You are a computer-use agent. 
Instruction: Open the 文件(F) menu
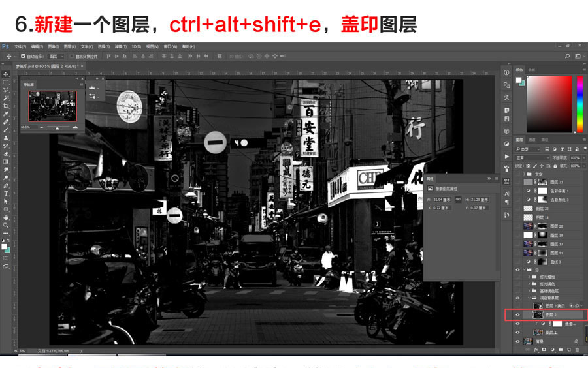click(20, 47)
